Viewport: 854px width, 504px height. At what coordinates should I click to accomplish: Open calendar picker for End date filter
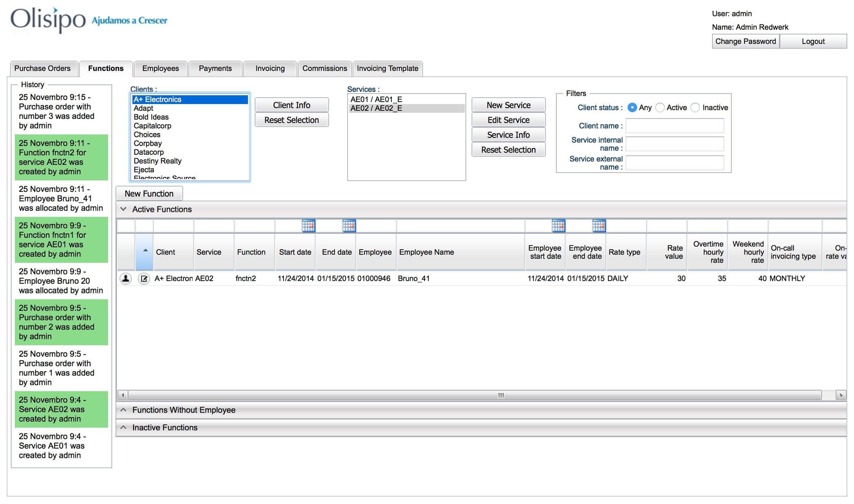[349, 226]
